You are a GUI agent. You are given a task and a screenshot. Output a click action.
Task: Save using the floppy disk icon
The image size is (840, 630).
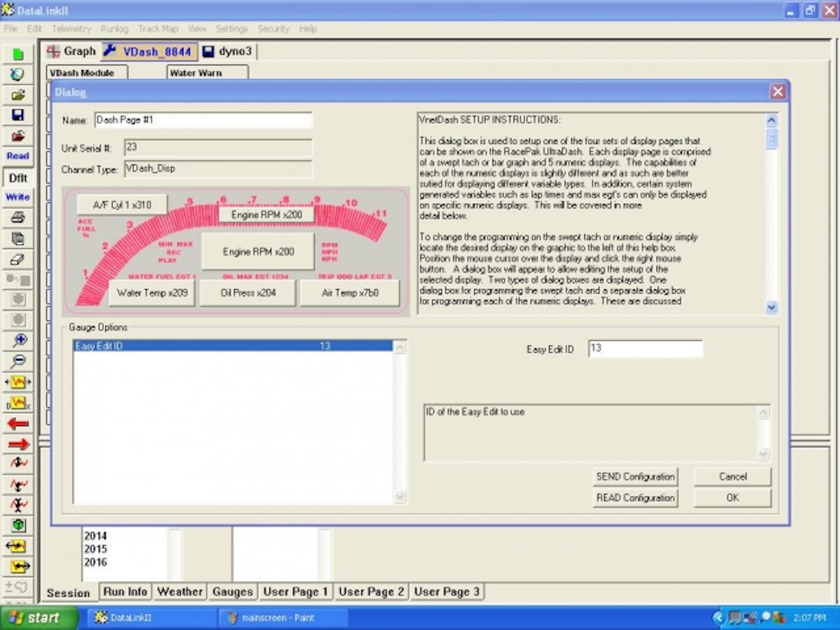coord(17,114)
